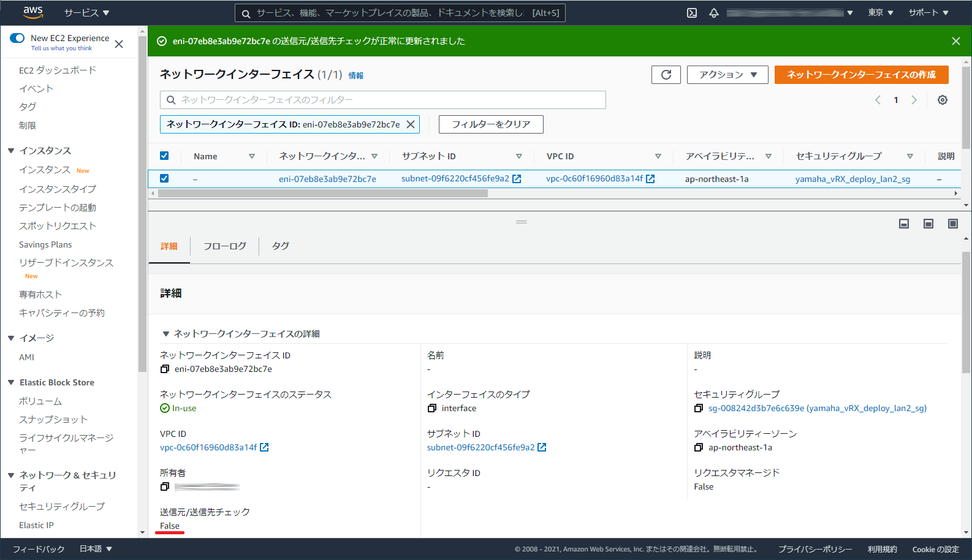This screenshot has height=560, width=972.
Task: Open EC2 ダッシュボード in sidebar
Action: click(x=58, y=70)
